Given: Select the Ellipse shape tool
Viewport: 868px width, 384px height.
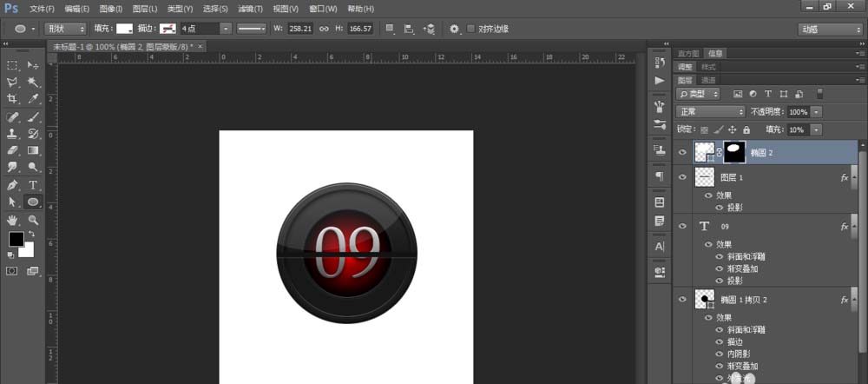Looking at the screenshot, I should tap(33, 202).
